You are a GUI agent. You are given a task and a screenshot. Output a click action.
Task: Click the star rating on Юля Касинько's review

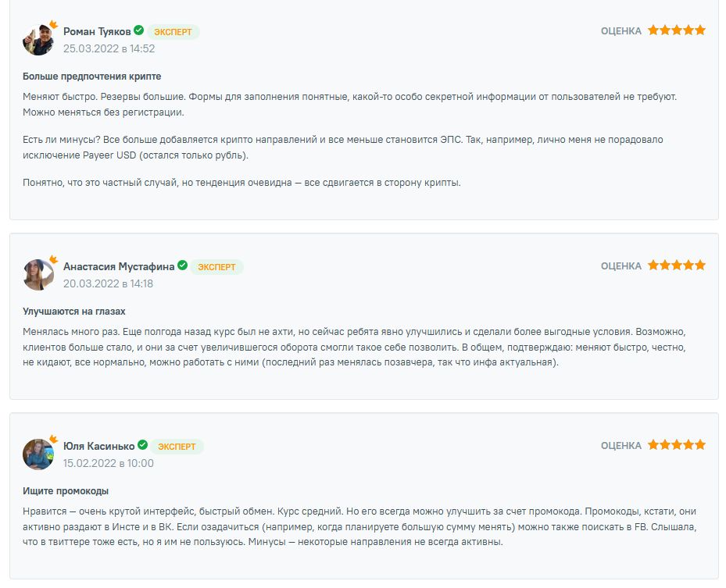676,445
